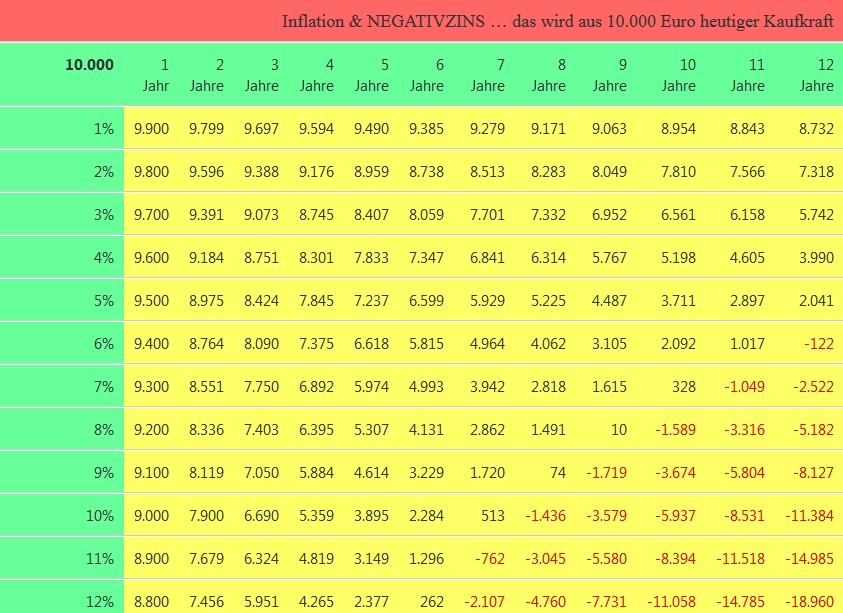843x613 pixels.
Task: Click red value '-14.985' in the 11% row
Action: coord(810,559)
